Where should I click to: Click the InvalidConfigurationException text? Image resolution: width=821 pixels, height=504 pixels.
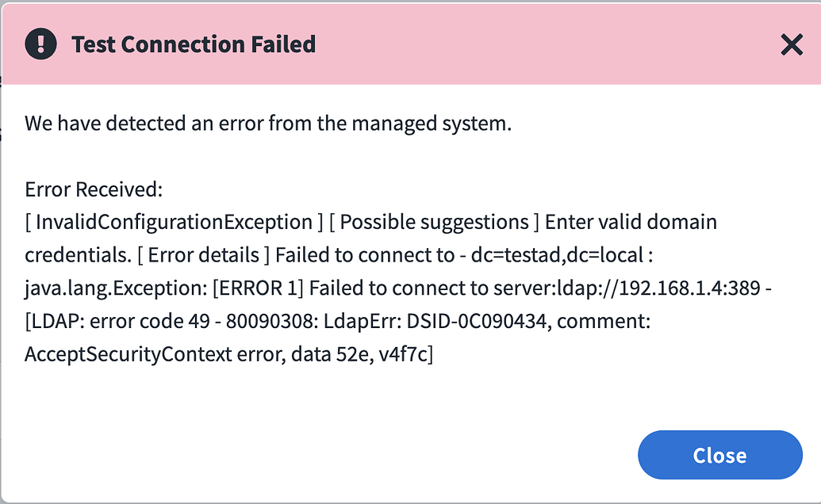(x=175, y=223)
